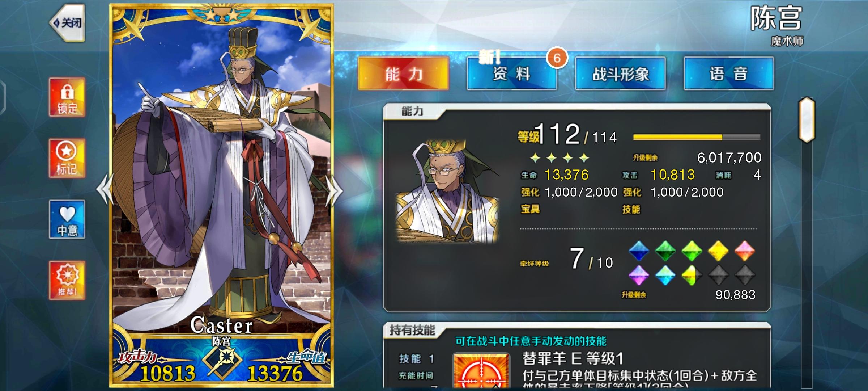The height and width of the screenshot is (391, 868).
Task: Show previous servant with left arrow
Action: (105, 189)
